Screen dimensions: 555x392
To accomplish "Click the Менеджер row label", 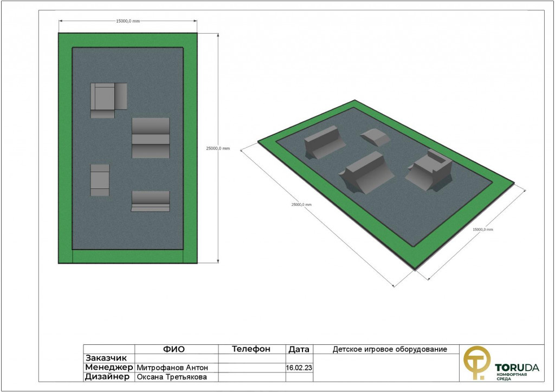I will pyautogui.click(x=109, y=368).
